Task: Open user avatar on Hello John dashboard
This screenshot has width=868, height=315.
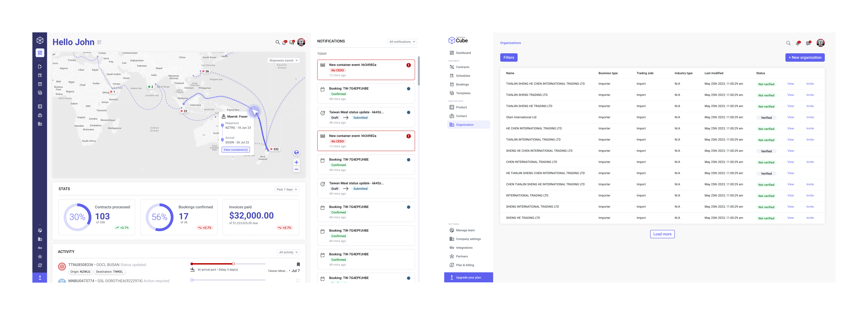Action: coord(301,42)
